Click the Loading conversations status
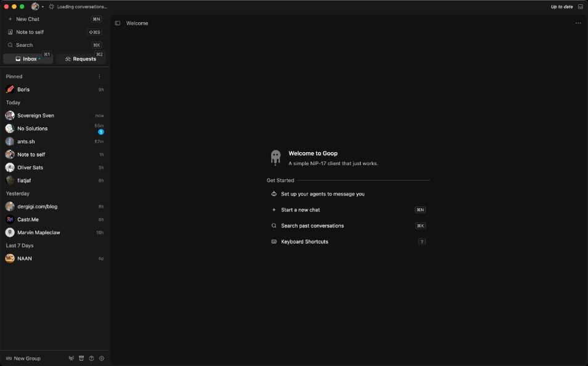Viewport: 588px width, 366px height. [x=78, y=7]
